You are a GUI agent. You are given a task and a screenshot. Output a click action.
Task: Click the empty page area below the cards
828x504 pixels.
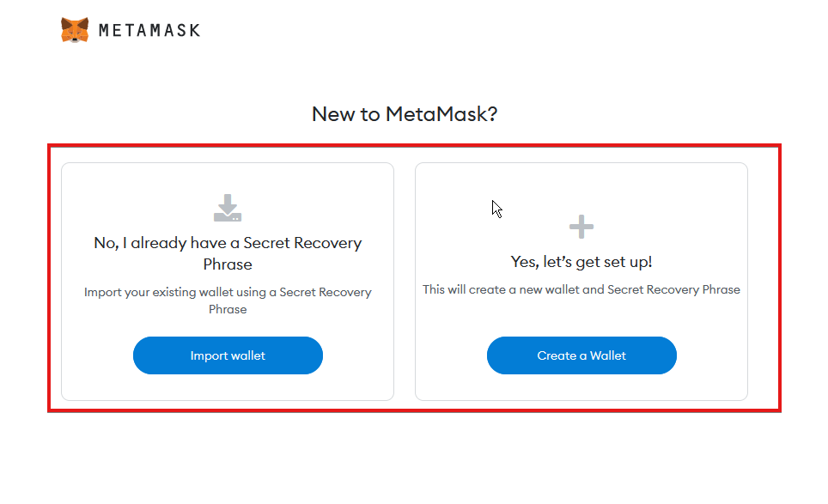coord(412,459)
